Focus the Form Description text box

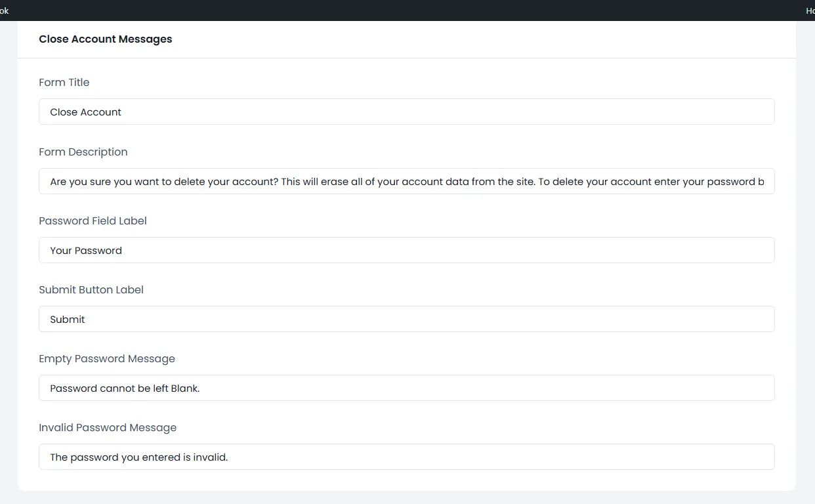click(406, 181)
